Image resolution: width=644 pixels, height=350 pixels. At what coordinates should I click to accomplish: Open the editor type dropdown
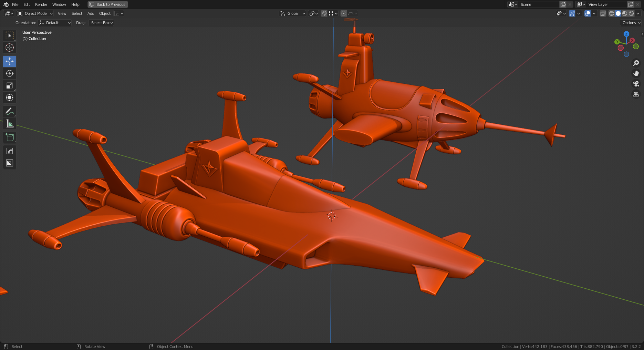9,13
